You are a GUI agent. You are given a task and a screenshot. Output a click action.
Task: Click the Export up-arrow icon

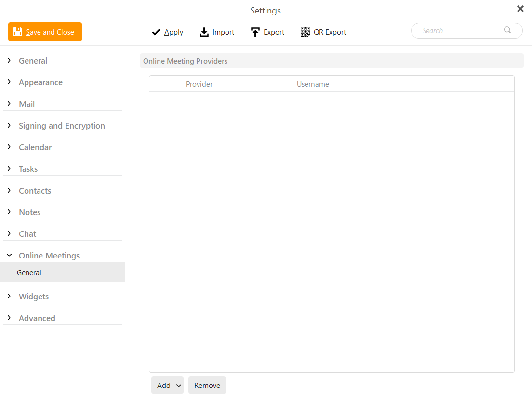(x=254, y=32)
